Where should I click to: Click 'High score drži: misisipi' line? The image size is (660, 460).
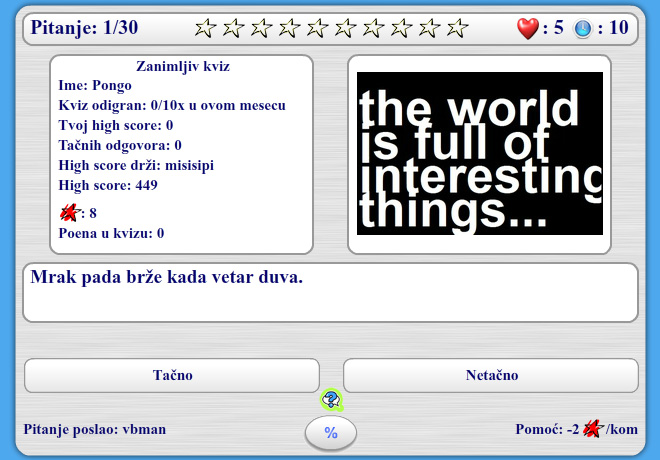pos(136,165)
